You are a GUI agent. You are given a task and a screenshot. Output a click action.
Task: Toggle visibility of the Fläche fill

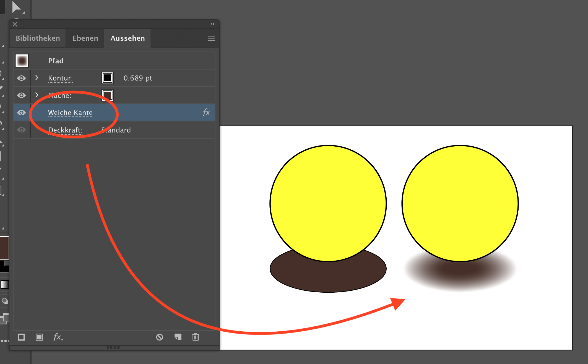pos(22,95)
